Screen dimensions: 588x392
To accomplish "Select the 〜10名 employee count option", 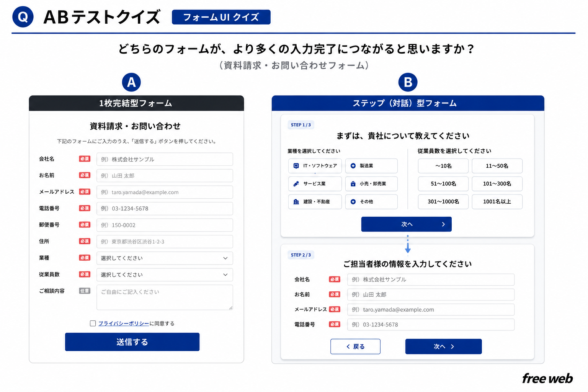I will tap(443, 166).
